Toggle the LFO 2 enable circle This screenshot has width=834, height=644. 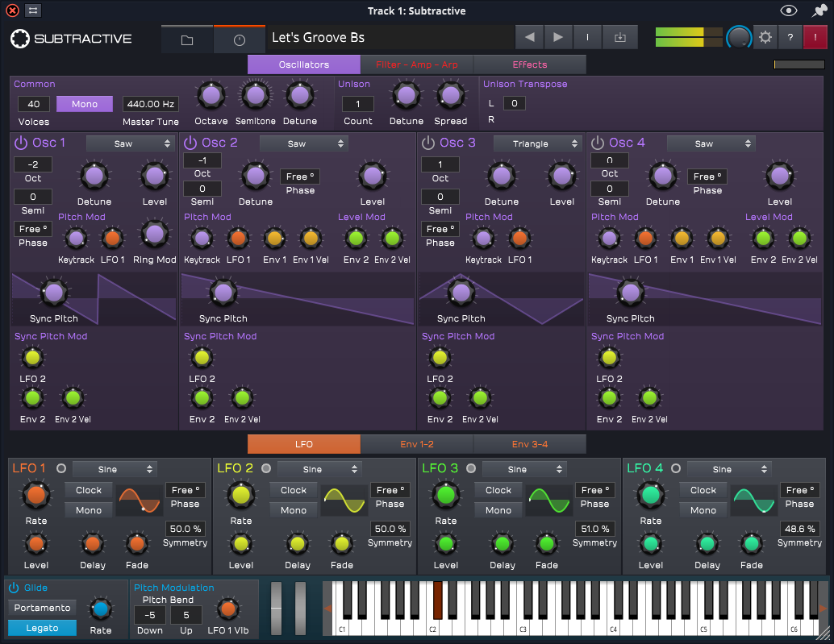click(x=266, y=468)
